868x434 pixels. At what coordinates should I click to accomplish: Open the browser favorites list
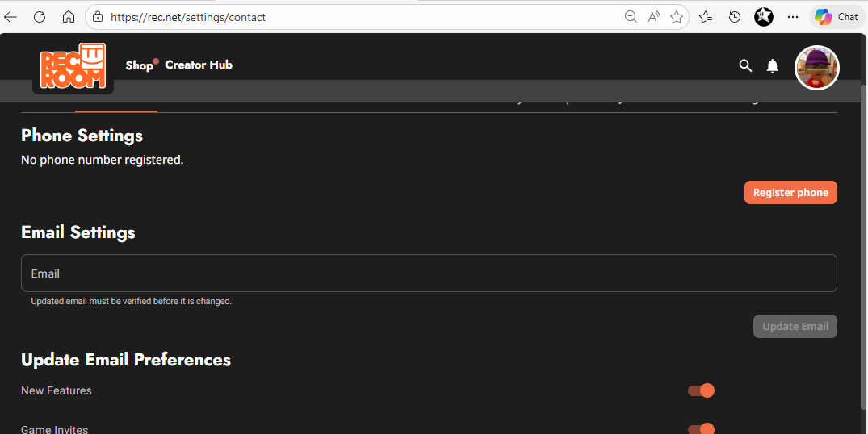[x=706, y=17]
